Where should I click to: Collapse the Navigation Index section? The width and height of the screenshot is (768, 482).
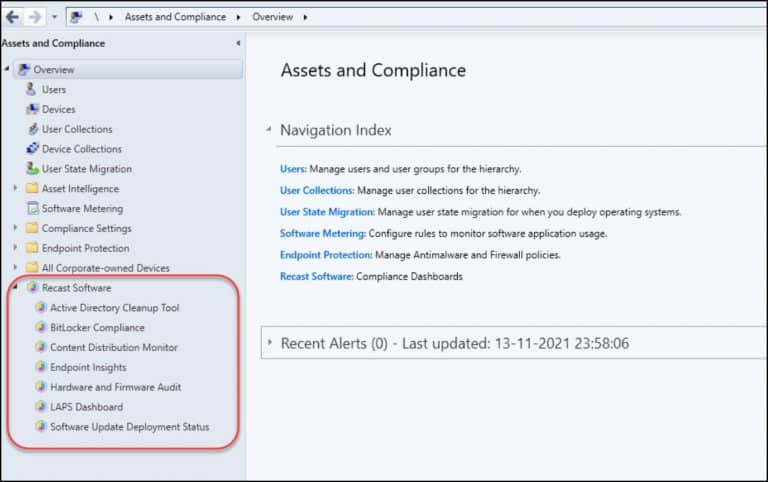coord(268,130)
